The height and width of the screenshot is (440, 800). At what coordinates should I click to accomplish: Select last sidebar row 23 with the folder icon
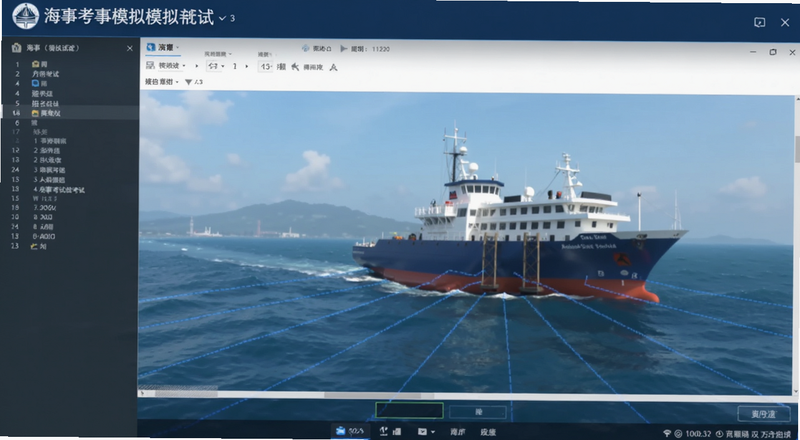(x=71, y=246)
